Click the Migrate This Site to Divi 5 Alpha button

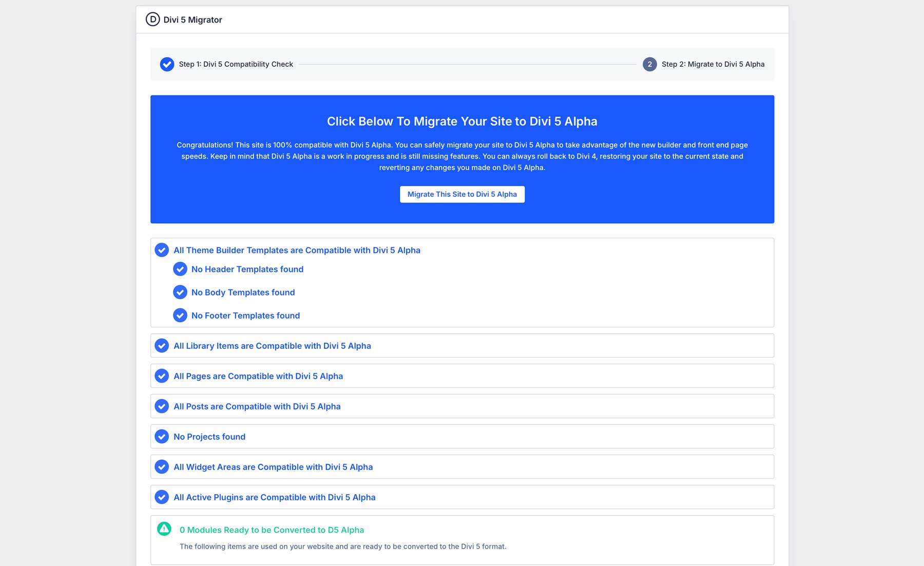pyautogui.click(x=461, y=194)
